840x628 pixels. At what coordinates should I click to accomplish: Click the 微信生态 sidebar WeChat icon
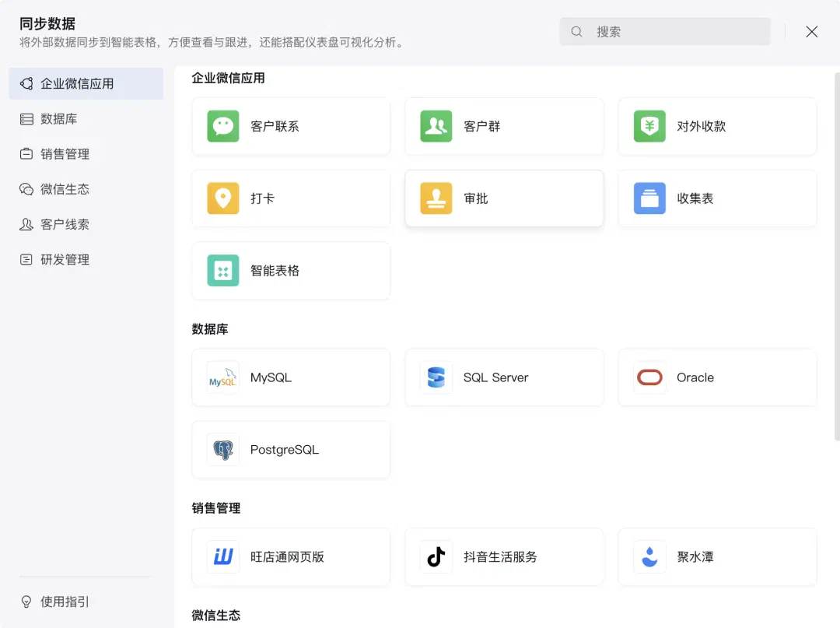(x=26, y=189)
